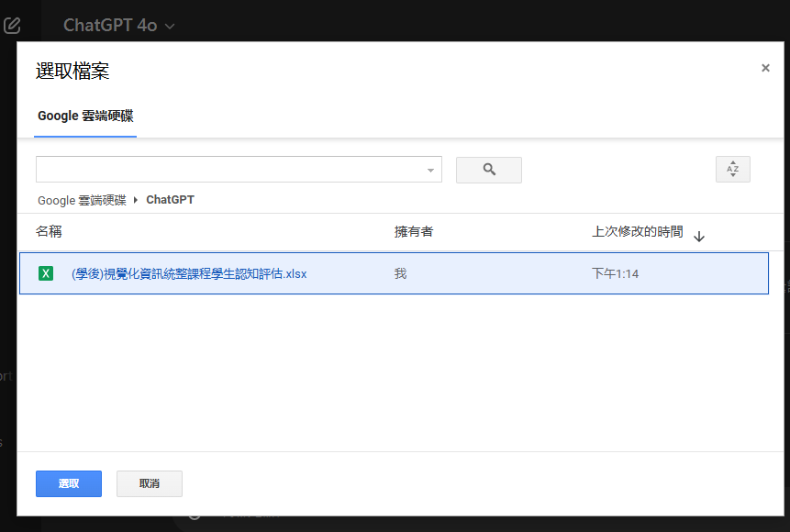Sort by the 擁有者 column header
Screen dimensions: 790x532
tap(414, 231)
